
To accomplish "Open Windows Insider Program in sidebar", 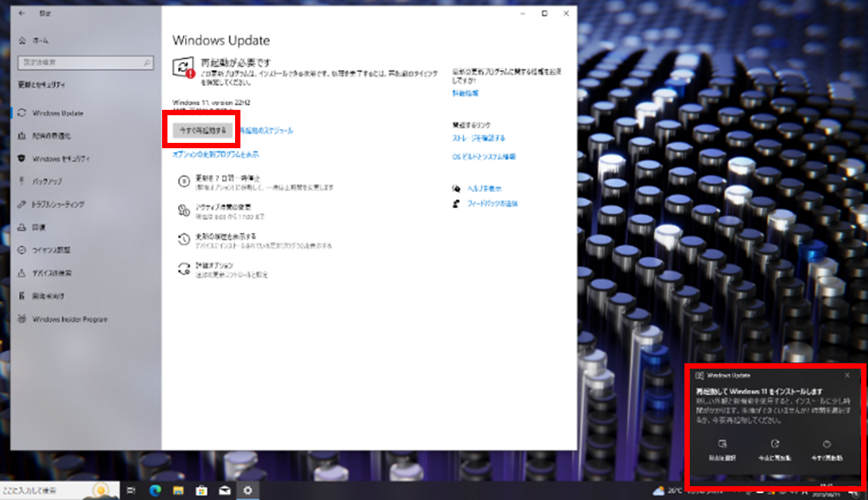I will coord(62,319).
